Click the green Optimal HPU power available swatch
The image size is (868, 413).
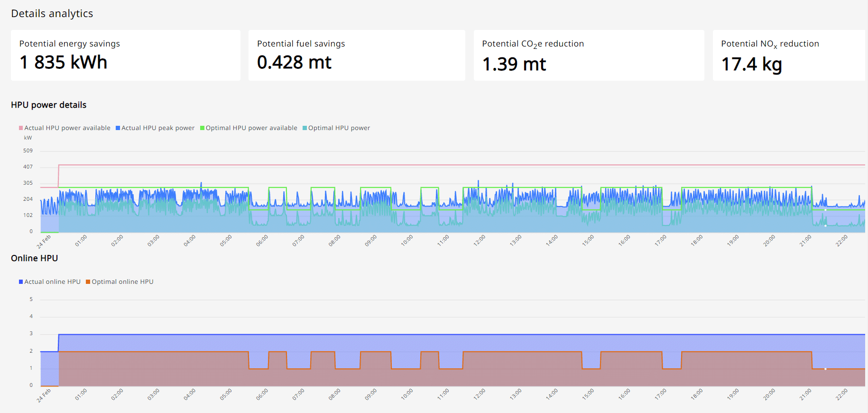coord(202,128)
